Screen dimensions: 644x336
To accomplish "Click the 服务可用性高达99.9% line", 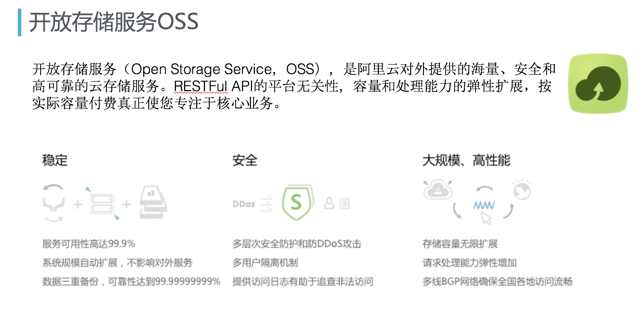I will [x=88, y=244].
